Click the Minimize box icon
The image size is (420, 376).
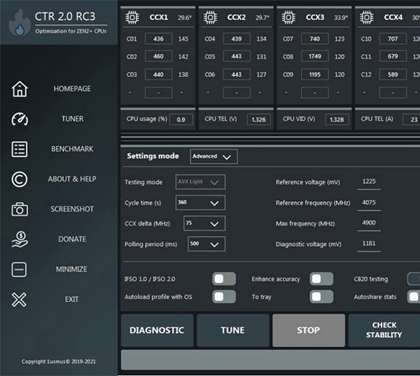click(19, 269)
